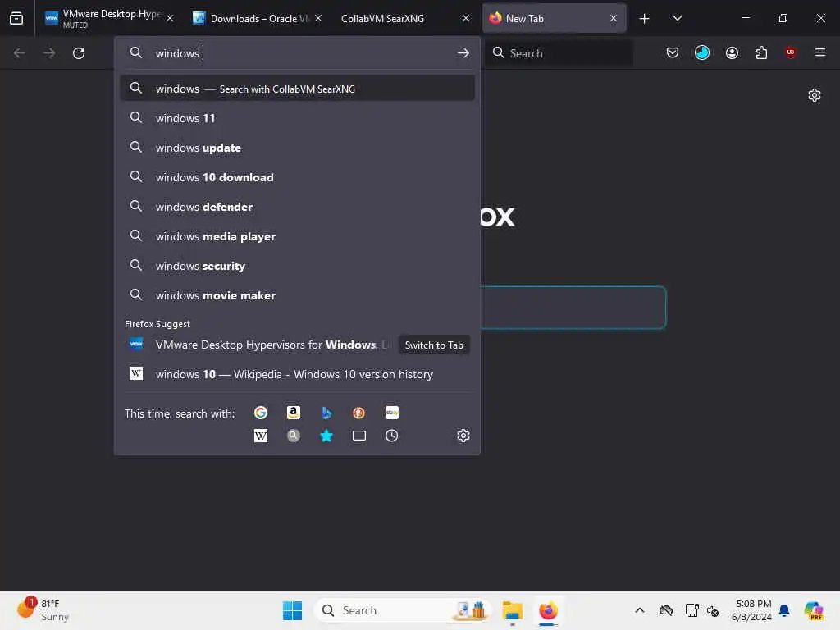Choose the 'windows 10 download' suggestion
840x630 pixels.
[x=297, y=177]
